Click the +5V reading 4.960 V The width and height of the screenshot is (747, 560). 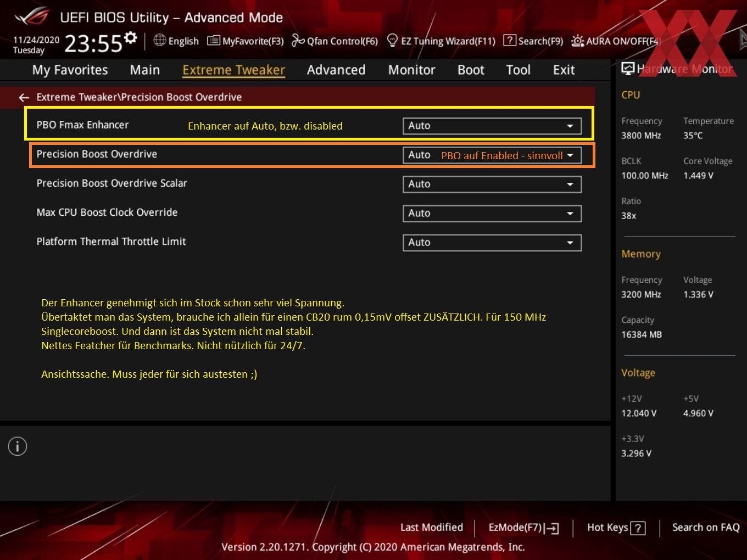(x=698, y=413)
